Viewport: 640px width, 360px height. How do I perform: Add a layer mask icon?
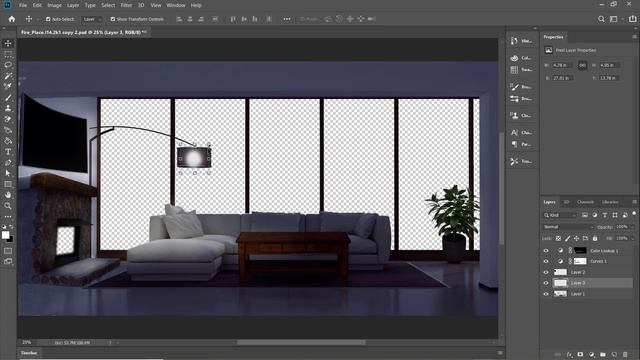580,354
